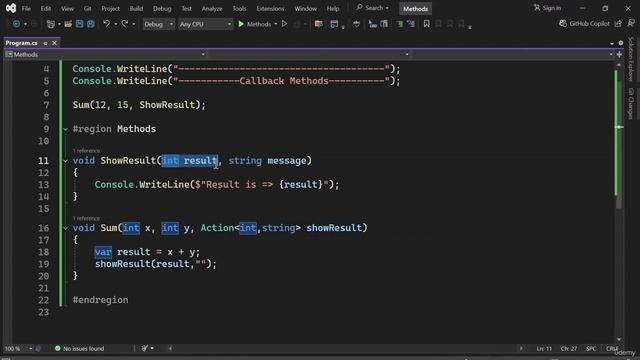Image resolution: width=640 pixels, height=360 pixels.
Task: Click the horizontal scrollbar left arrow
Action: (x=170, y=349)
